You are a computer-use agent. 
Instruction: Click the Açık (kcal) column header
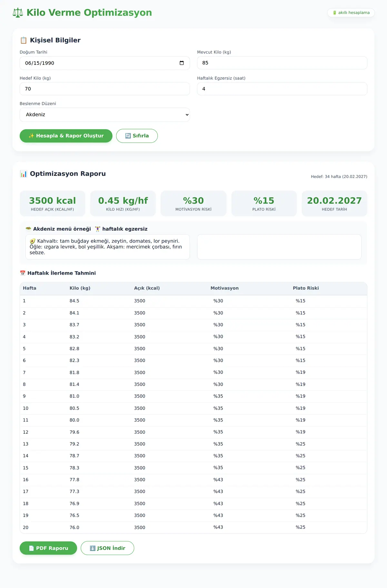pyautogui.click(x=147, y=288)
